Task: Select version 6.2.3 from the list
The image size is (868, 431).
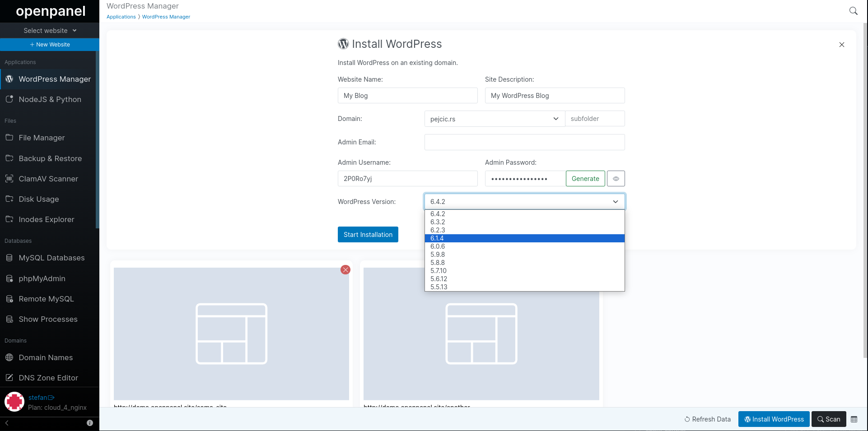Action: pyautogui.click(x=524, y=230)
